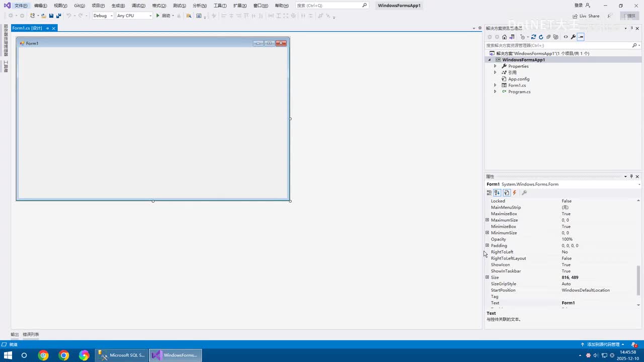Open the 视图(V) menu
Screen dimensions: 644x362
click(60, 6)
